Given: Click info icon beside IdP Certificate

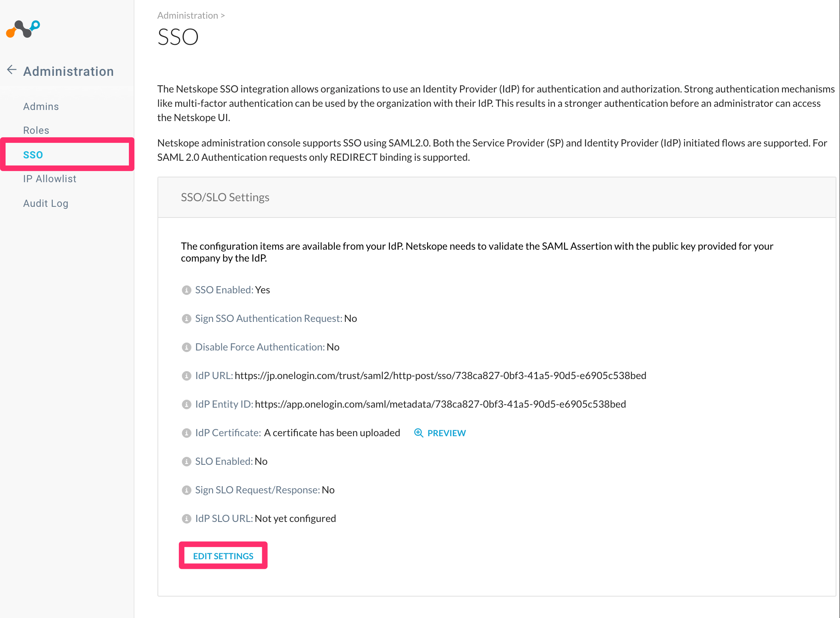Looking at the screenshot, I should (x=186, y=433).
